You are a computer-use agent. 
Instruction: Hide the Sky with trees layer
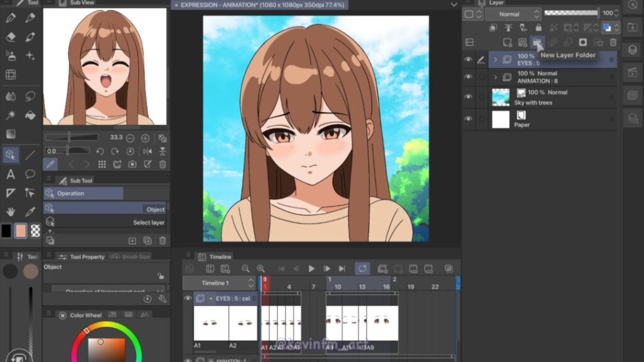tap(468, 97)
